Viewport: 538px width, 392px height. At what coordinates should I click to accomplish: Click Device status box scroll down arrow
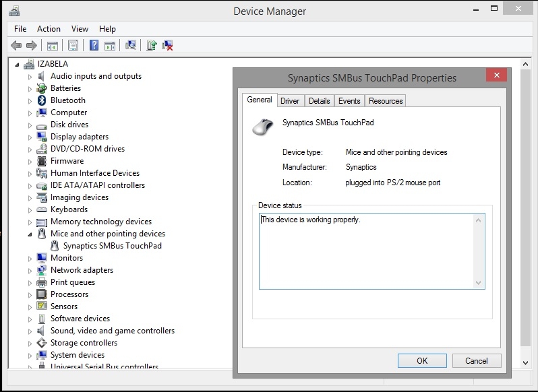click(x=478, y=283)
